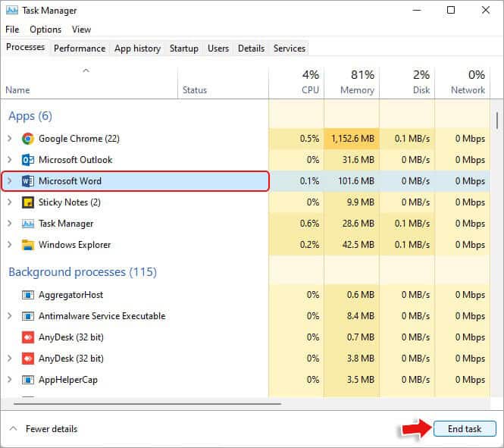Expand the Antimalware Service Executable row
This screenshot has height=448, width=504.
pos(10,316)
